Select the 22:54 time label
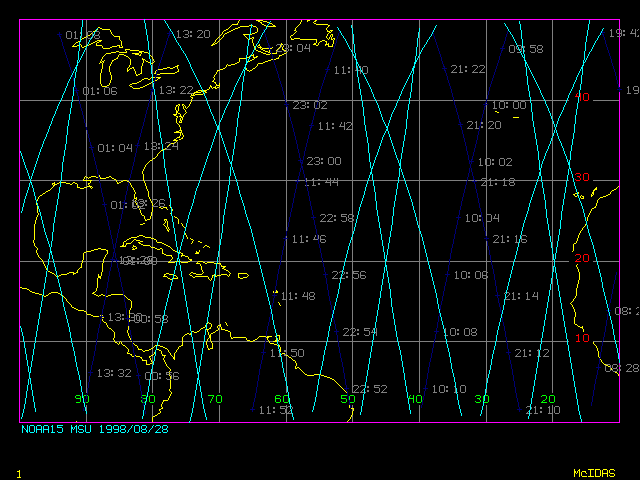The image size is (640, 480). pyautogui.click(x=360, y=332)
